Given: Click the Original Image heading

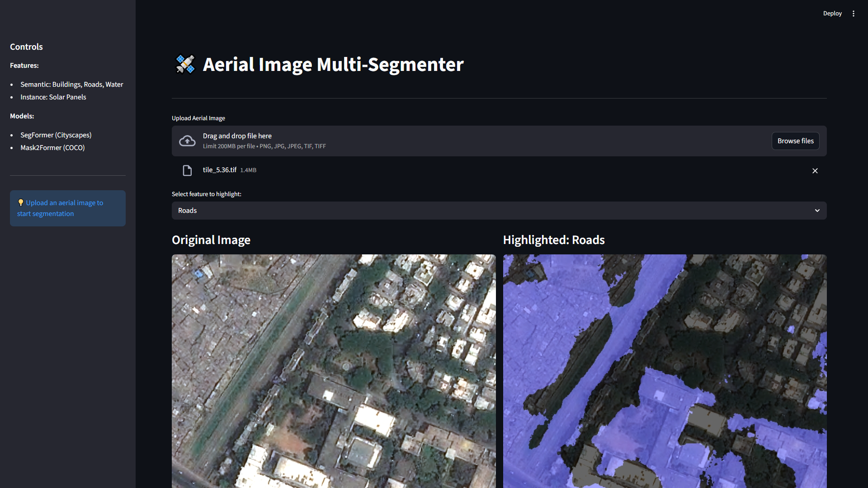Looking at the screenshot, I should coord(211,240).
